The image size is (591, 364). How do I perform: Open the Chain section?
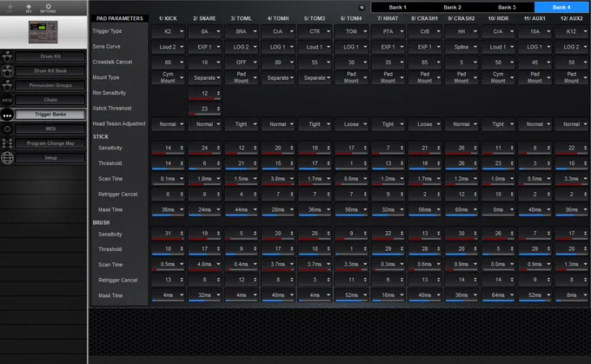click(50, 100)
